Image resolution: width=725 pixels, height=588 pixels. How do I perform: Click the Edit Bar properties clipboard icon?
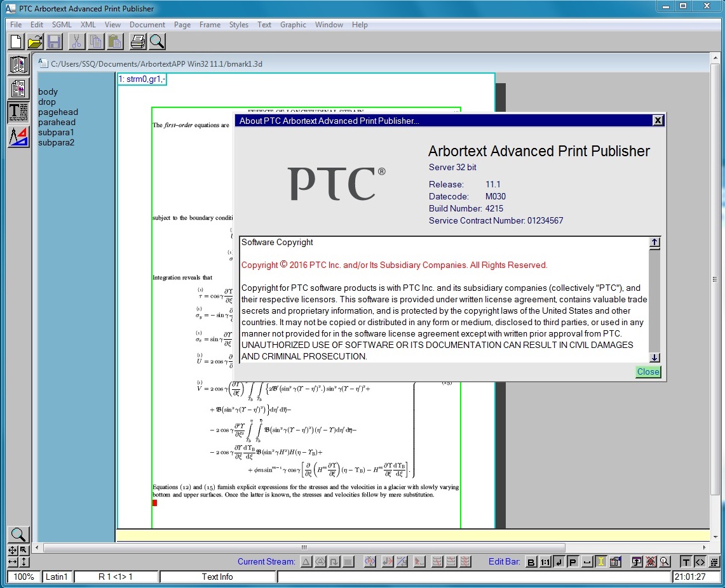tap(615, 562)
